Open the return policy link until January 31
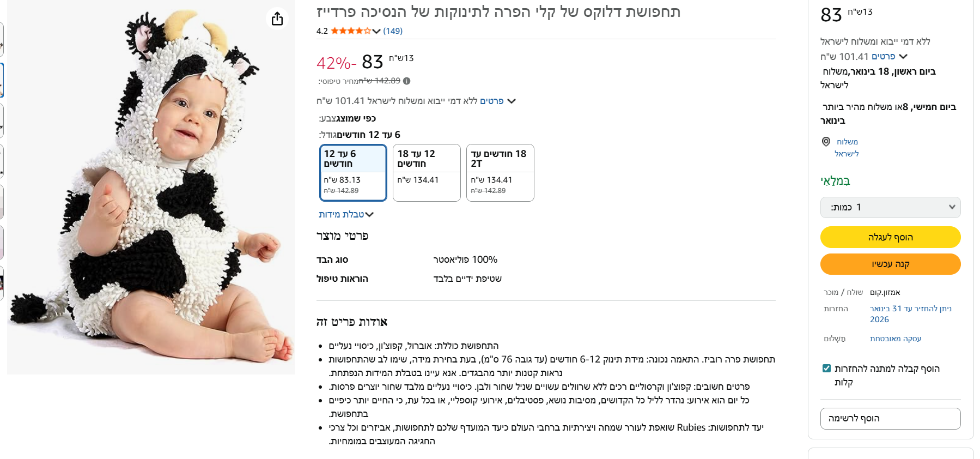This screenshot has width=980, height=459. (x=910, y=313)
